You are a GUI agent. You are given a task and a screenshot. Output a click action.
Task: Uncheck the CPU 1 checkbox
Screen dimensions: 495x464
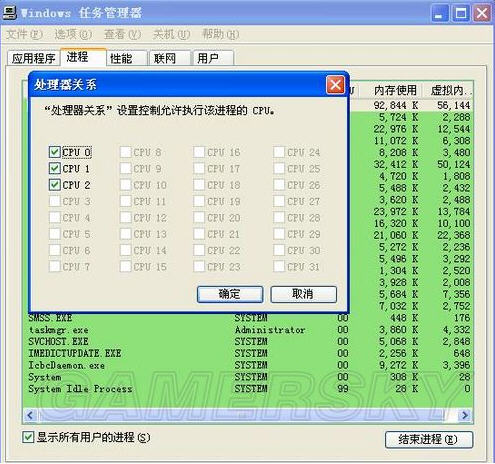point(55,168)
